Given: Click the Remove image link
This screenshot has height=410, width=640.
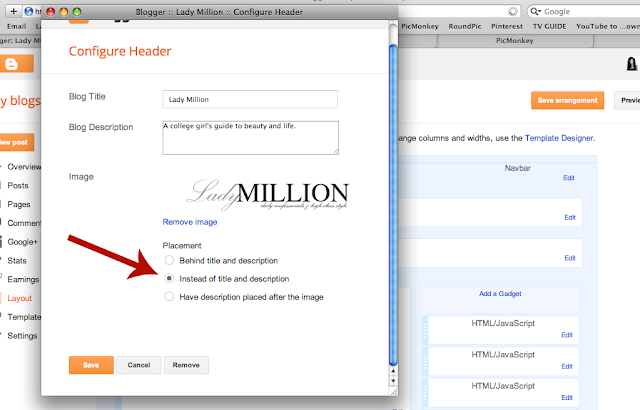Looking at the screenshot, I should [190, 222].
